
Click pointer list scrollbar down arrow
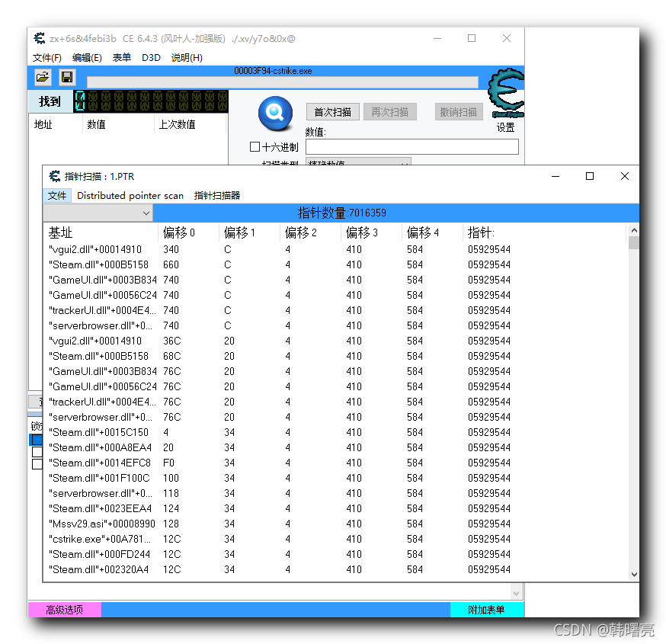(x=634, y=575)
